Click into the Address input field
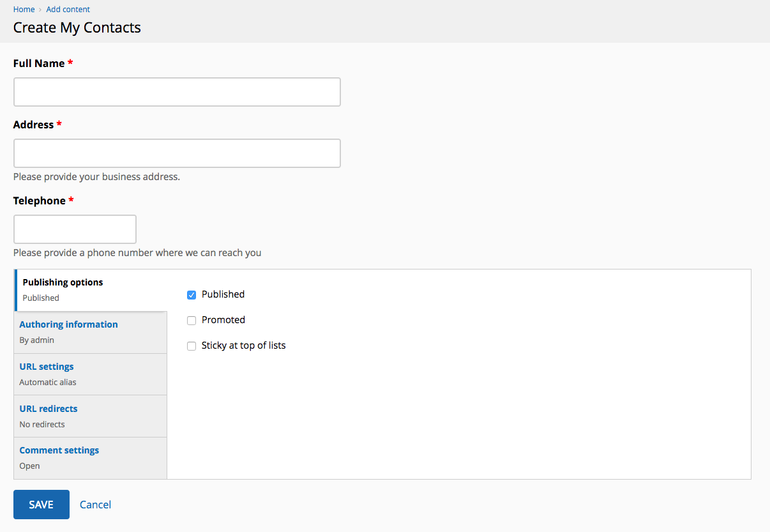The image size is (770, 532). click(177, 153)
